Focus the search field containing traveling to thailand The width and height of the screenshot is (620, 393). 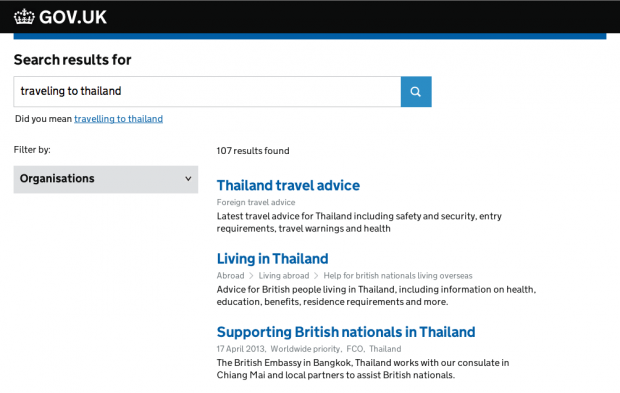[x=207, y=92]
